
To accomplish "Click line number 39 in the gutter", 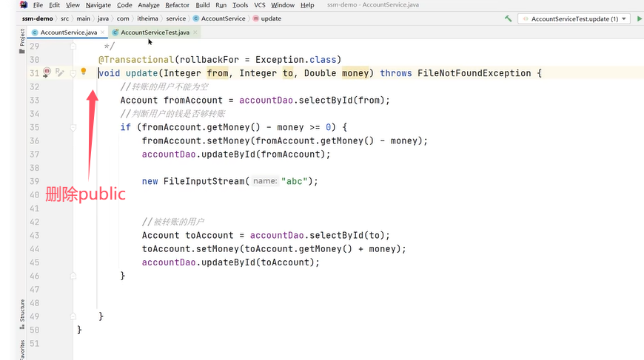I will (35, 181).
